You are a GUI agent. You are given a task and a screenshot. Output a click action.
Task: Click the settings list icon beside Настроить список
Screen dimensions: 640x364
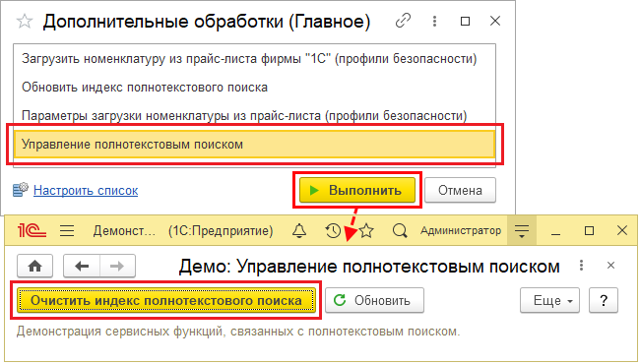click(21, 190)
